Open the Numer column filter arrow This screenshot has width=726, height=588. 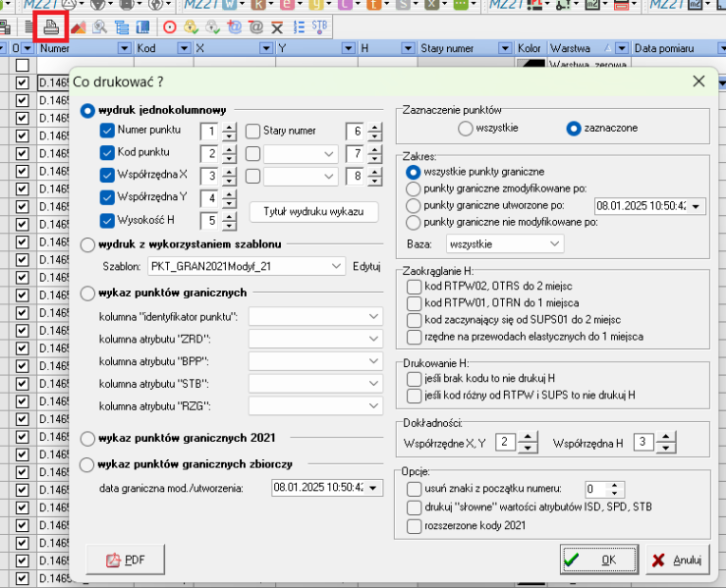click(x=125, y=48)
